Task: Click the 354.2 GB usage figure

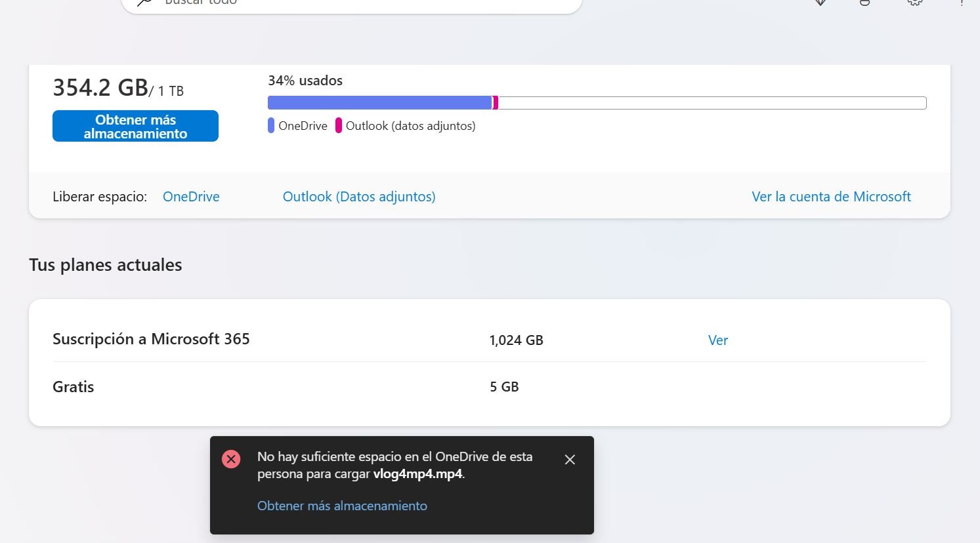Action: pos(100,88)
